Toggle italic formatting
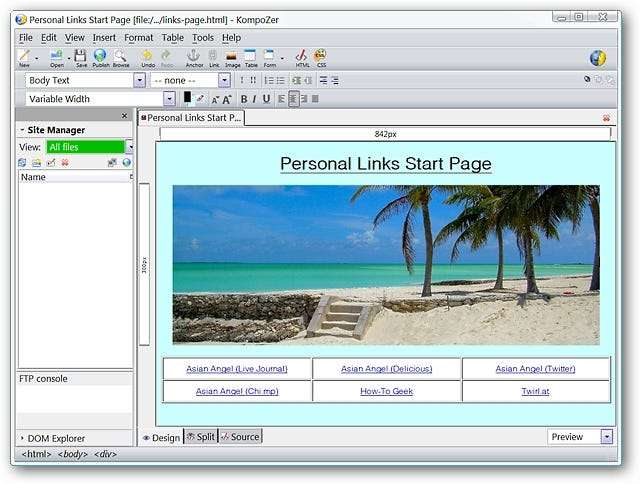The width and height of the screenshot is (640, 484). click(x=255, y=99)
